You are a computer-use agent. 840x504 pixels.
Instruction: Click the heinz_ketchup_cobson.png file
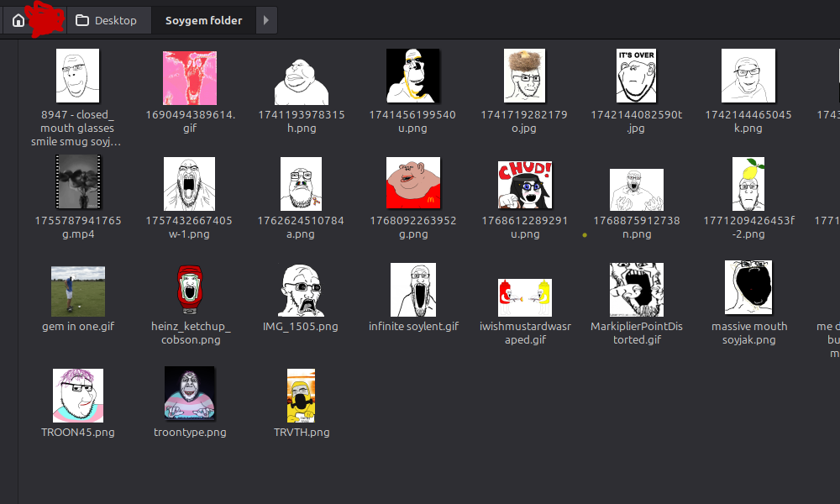pyautogui.click(x=190, y=290)
